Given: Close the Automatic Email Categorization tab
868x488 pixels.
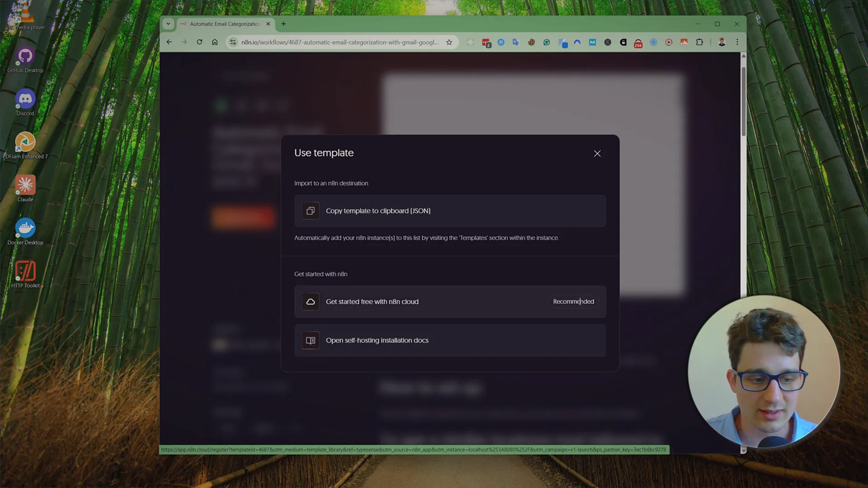Looking at the screenshot, I should [x=268, y=24].
